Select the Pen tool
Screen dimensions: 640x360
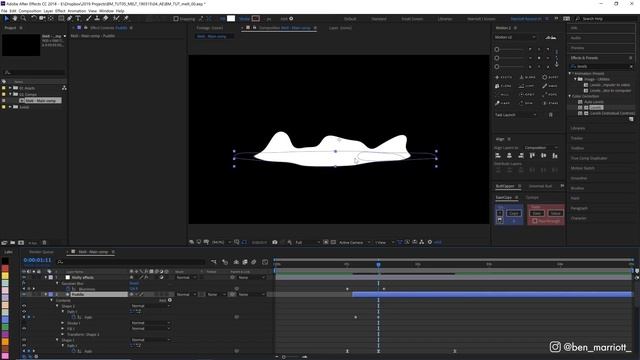pos(70,18)
